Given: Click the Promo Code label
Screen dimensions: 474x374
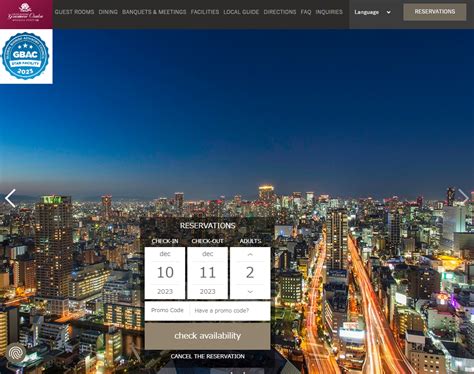Looking at the screenshot, I should [167, 310].
